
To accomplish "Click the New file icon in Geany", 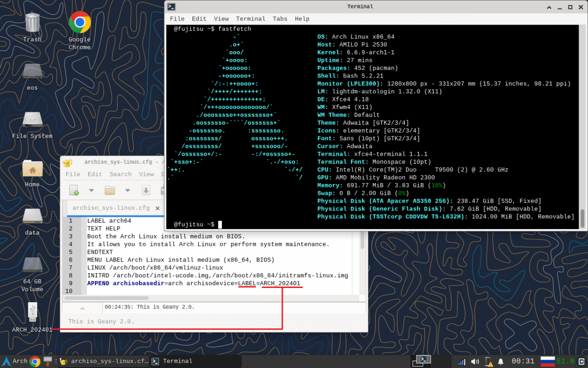I will (x=74, y=190).
